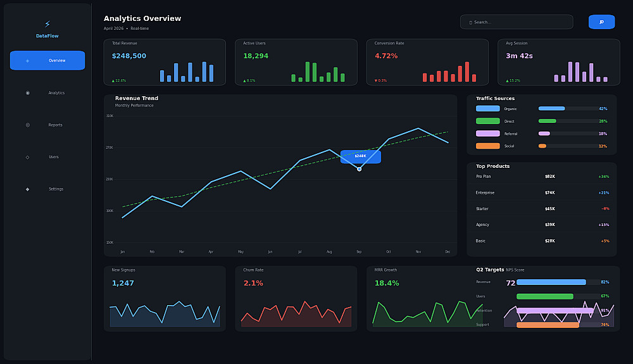Open the JD profile avatar button
The width and height of the screenshot is (633, 364).
point(601,22)
